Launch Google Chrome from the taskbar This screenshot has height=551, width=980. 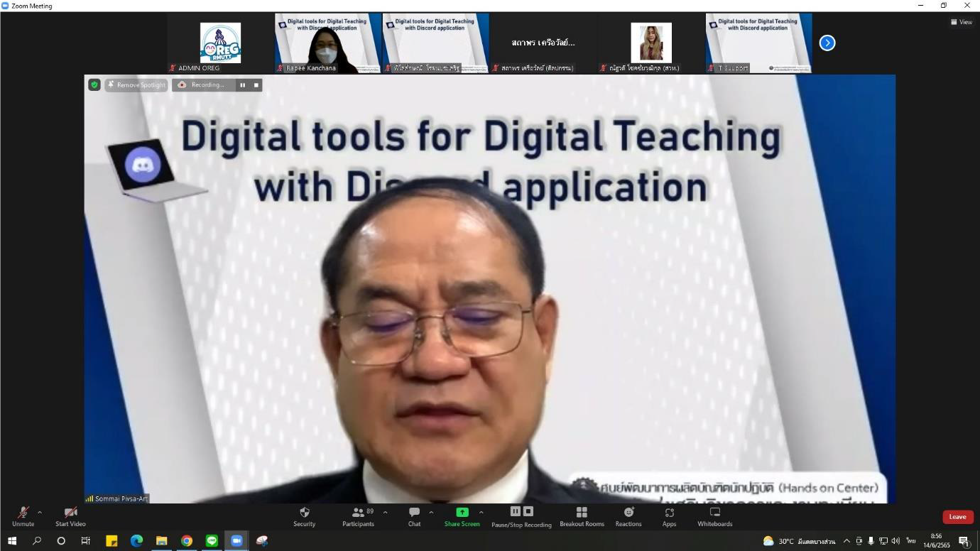186,541
